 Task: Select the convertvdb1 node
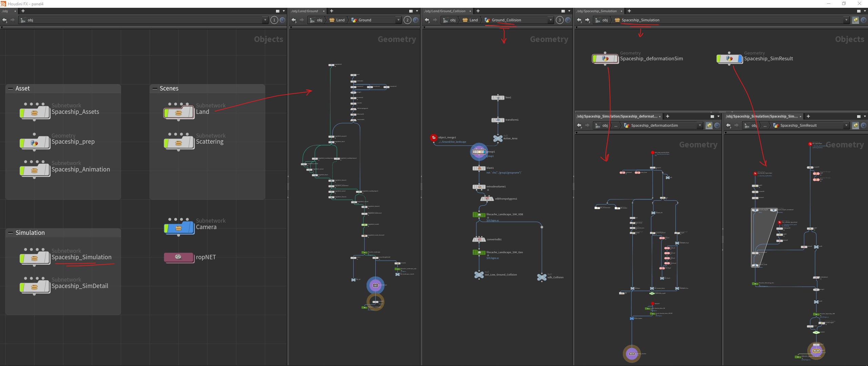(x=479, y=240)
